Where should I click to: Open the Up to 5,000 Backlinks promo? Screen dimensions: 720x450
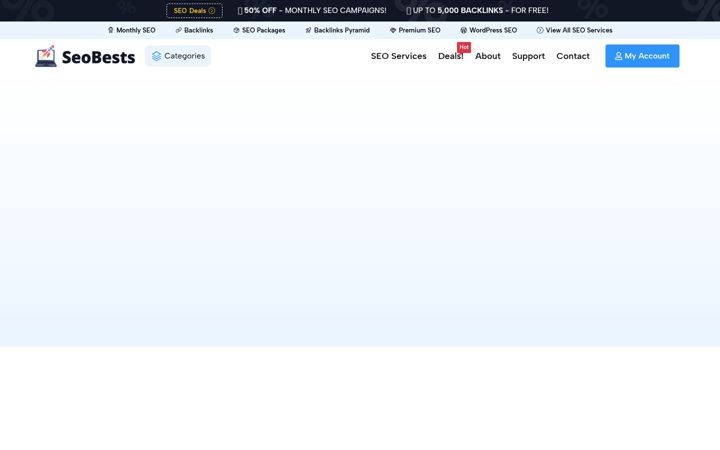(478, 11)
